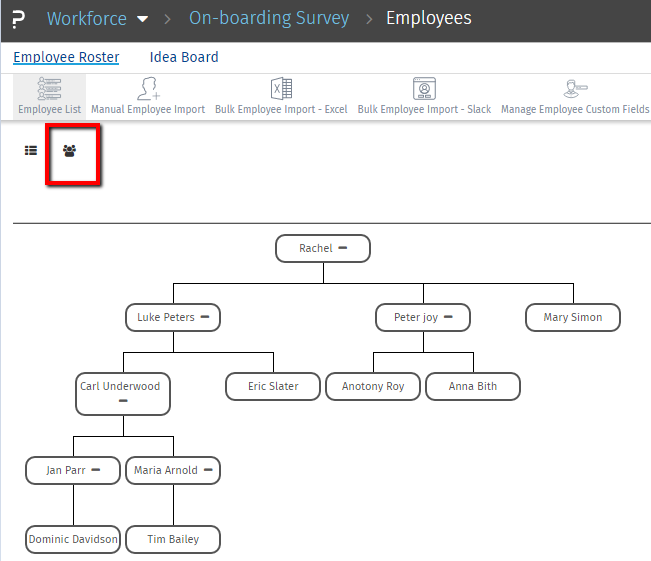Collapse Maria Arnold's node
The height and width of the screenshot is (561, 651).
click(207, 469)
